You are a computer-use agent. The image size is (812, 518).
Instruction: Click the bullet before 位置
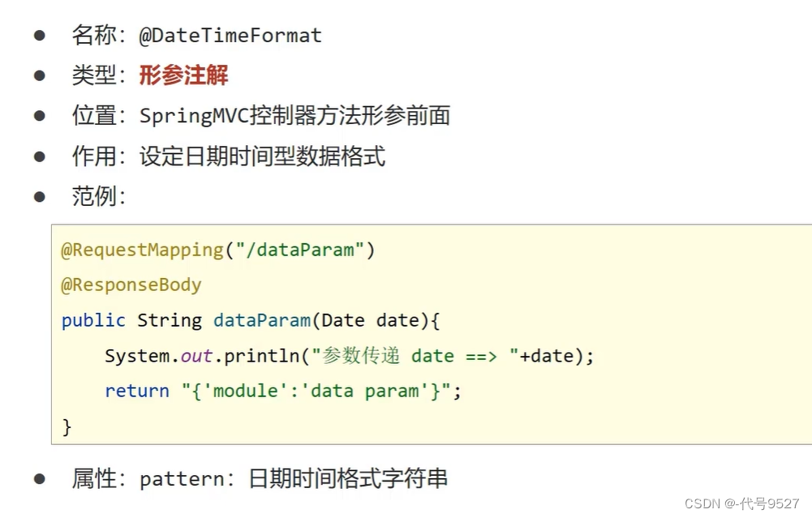[40, 116]
